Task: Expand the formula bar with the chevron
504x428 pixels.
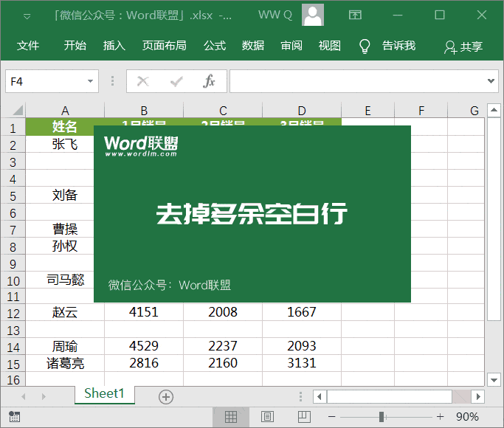Action: [x=491, y=81]
